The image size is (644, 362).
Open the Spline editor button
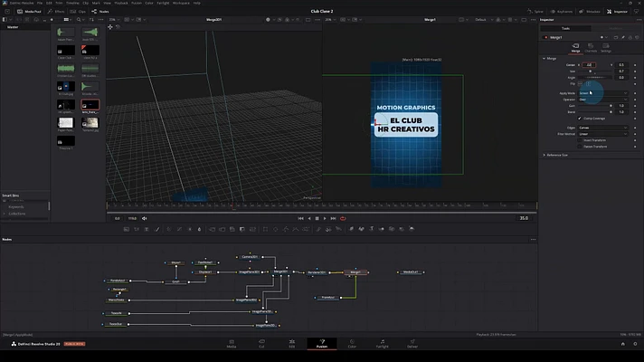(x=535, y=12)
